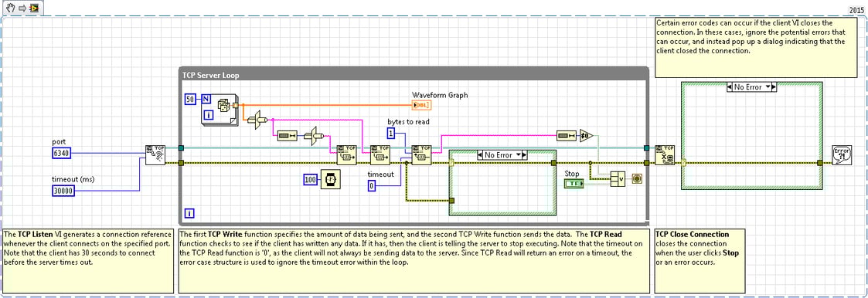Go to previous case in right case structure
This screenshot has width=868, height=298.
pyautogui.click(x=730, y=86)
